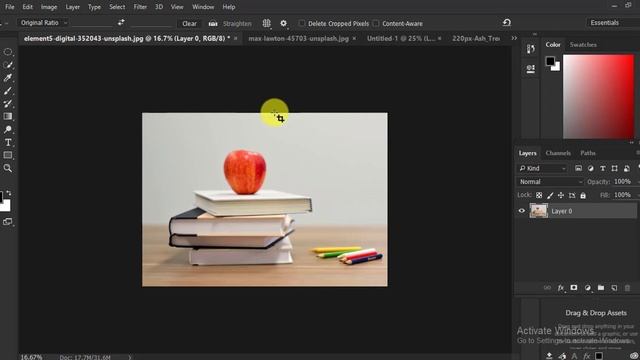Click the foreground color swatch in Color panel
The width and height of the screenshot is (640, 360).
coord(550,61)
